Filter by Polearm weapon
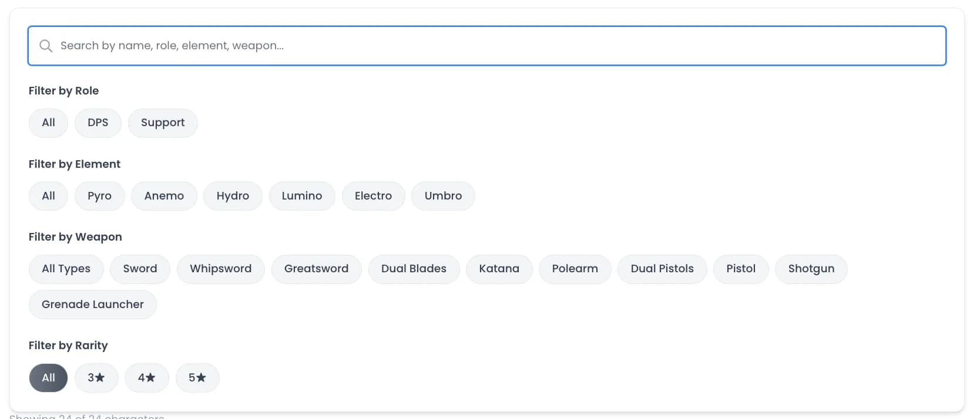 575,269
